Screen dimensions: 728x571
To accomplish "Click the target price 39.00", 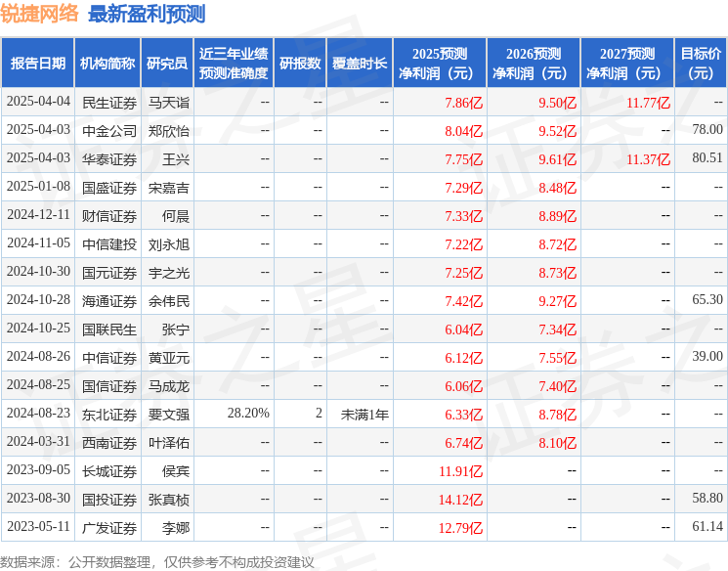I will (x=707, y=356).
